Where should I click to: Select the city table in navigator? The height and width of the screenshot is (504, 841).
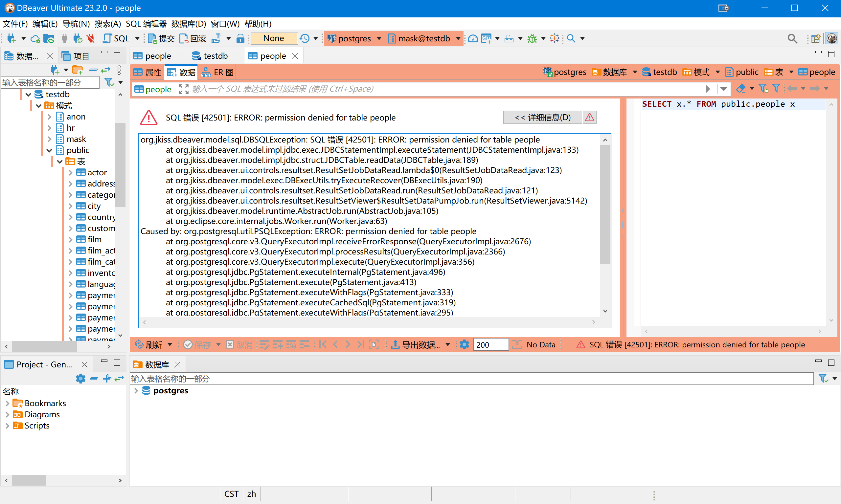(94, 206)
